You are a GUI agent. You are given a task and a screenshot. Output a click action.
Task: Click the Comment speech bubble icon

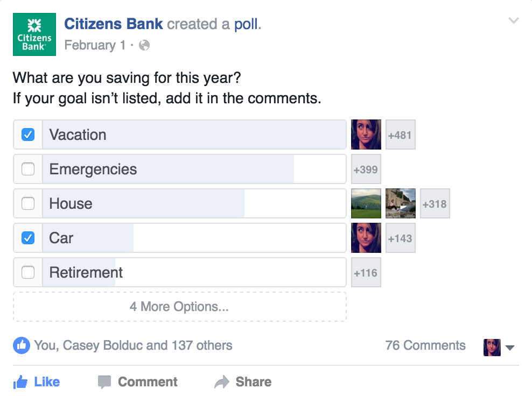(x=104, y=382)
